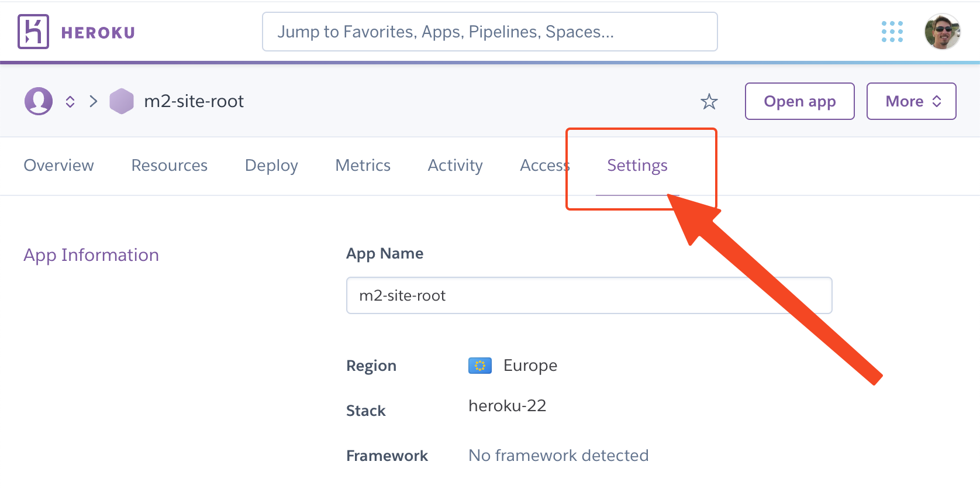Go to the Overview tab

[x=58, y=166]
